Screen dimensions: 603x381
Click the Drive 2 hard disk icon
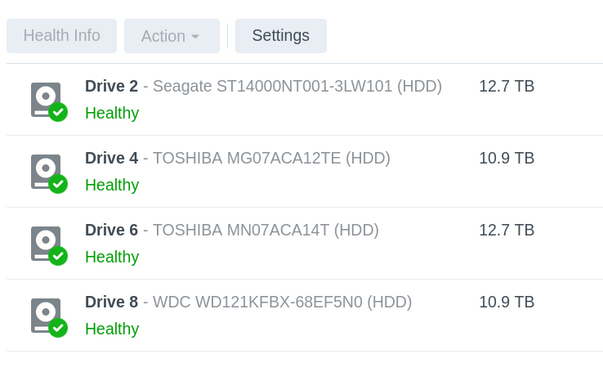point(46,100)
